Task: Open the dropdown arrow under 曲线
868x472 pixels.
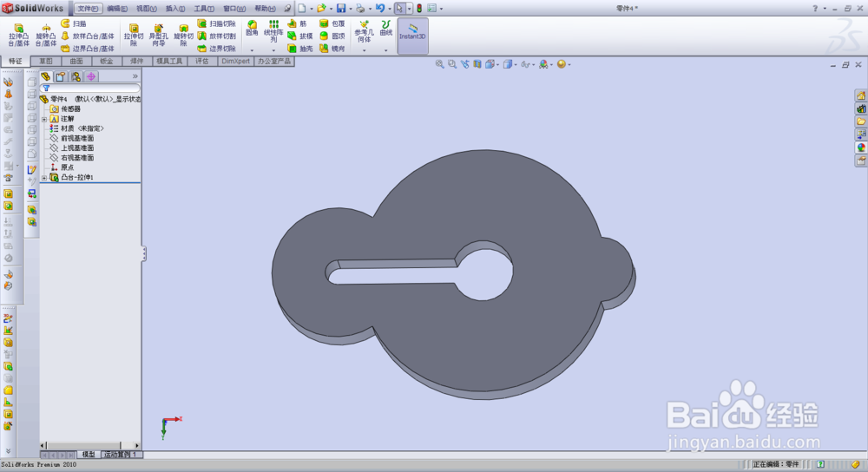Action: [x=386, y=50]
